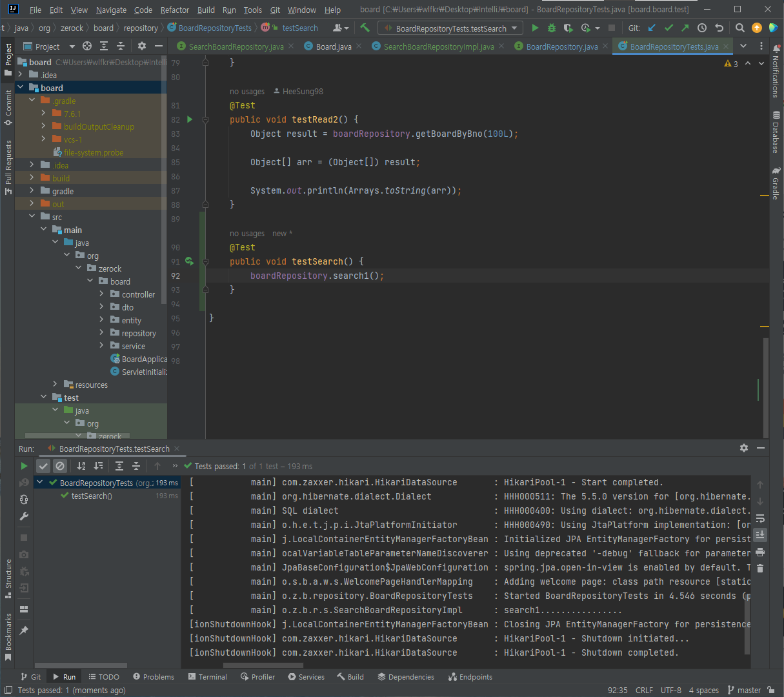Viewport: 784px width, 697px height.
Task: Click the orange IDE update icon
Action: [757, 28]
